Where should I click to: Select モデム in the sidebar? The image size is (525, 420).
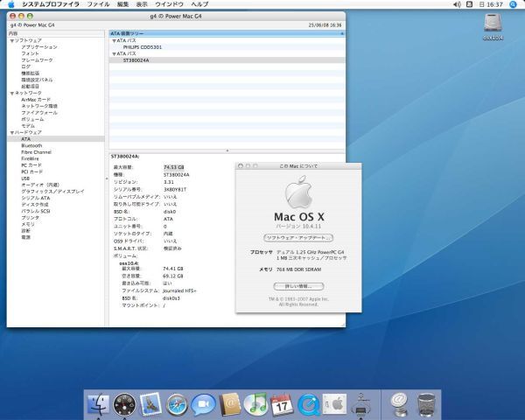click(28, 126)
